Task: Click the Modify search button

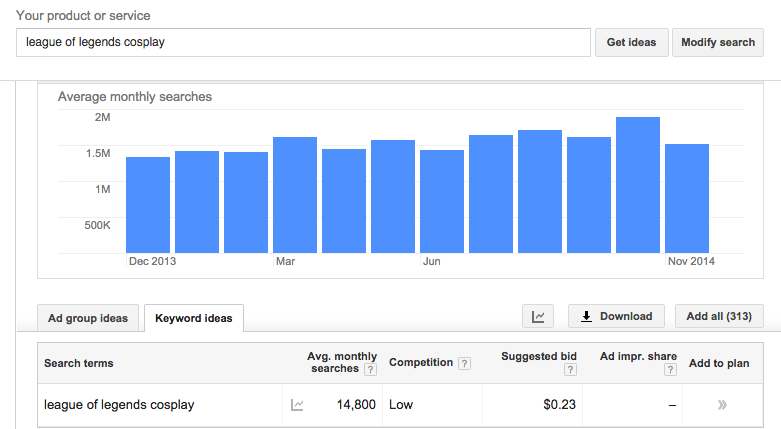Action: [718, 42]
